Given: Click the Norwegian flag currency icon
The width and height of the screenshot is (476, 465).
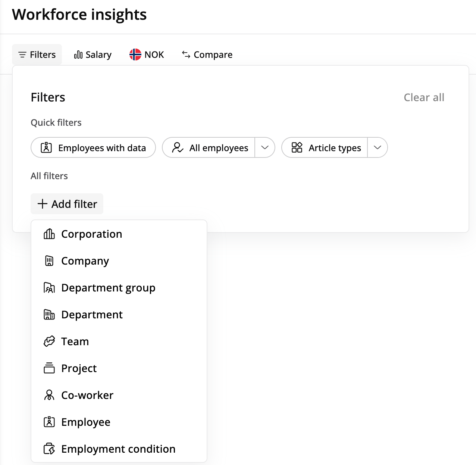Looking at the screenshot, I should coord(135,54).
